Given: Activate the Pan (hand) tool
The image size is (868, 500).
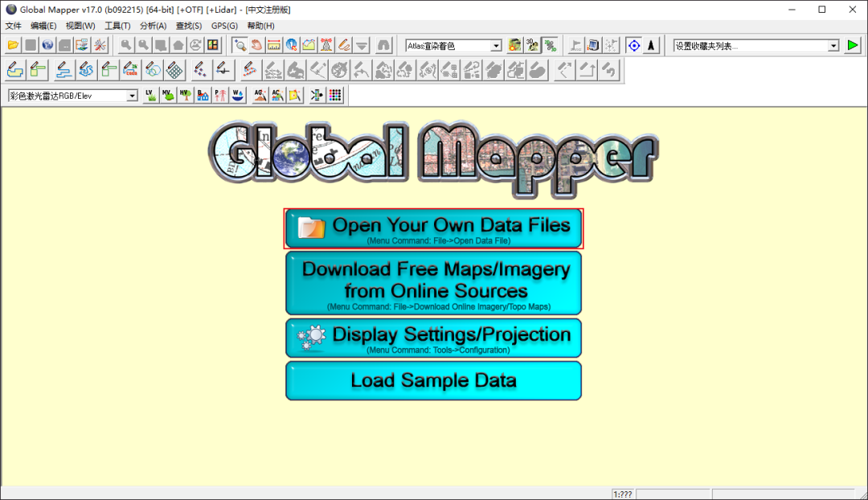Looking at the screenshot, I should (x=258, y=45).
